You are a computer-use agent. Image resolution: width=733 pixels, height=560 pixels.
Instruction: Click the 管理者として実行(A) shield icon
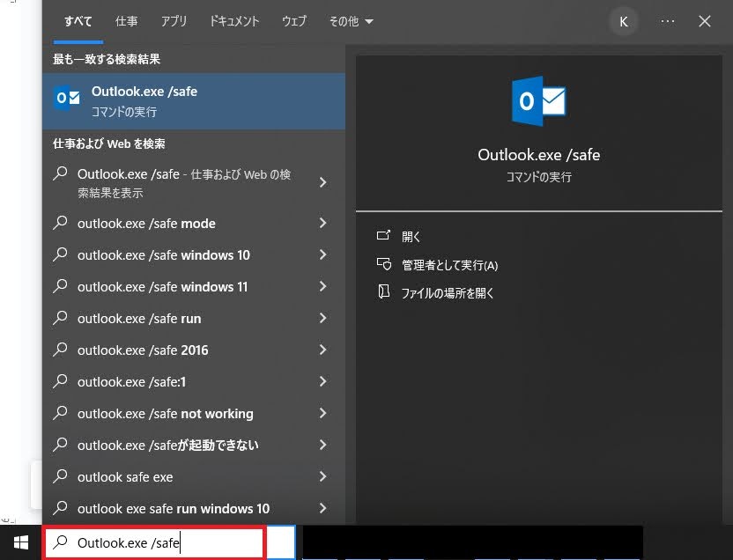click(383, 264)
